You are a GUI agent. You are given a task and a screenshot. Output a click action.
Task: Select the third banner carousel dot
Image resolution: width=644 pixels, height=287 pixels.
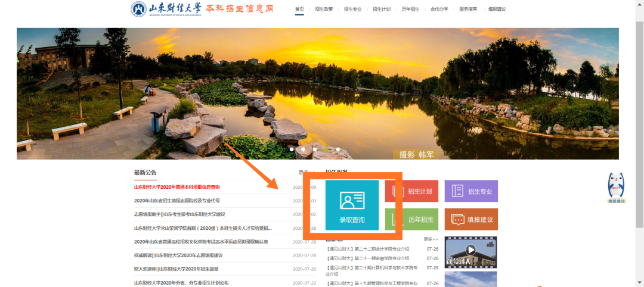315,149
